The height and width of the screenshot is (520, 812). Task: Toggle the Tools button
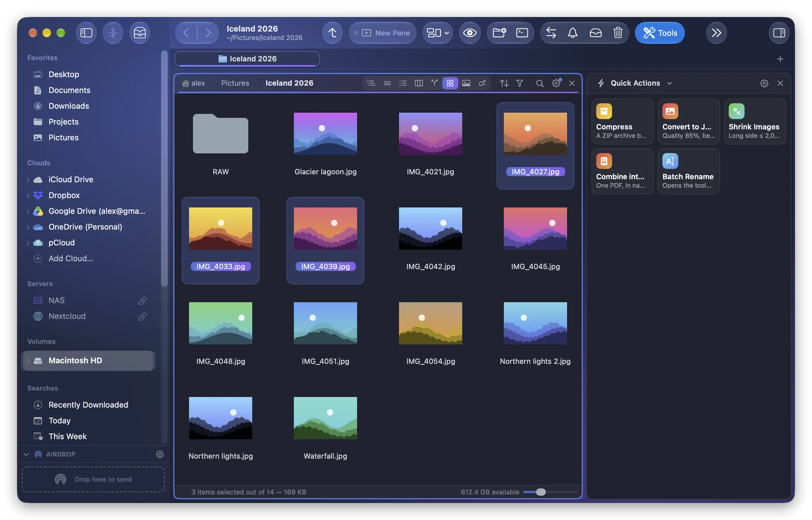(660, 33)
